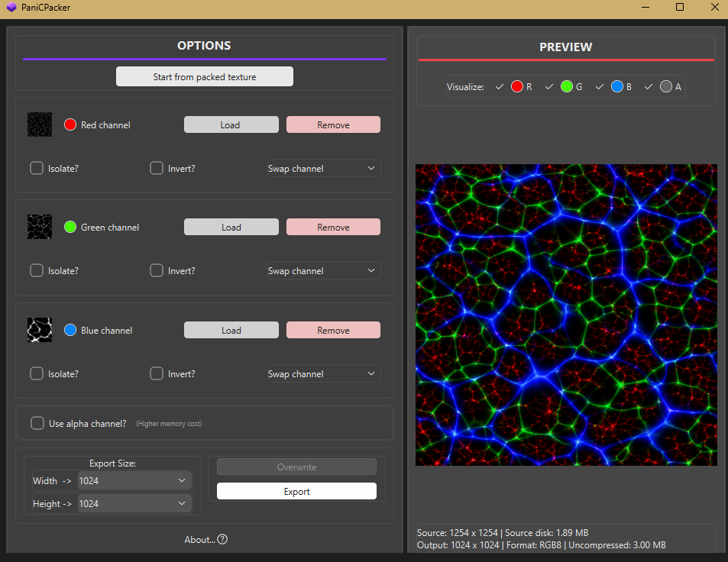Click the blue circle next to Blue channel

coord(70,330)
